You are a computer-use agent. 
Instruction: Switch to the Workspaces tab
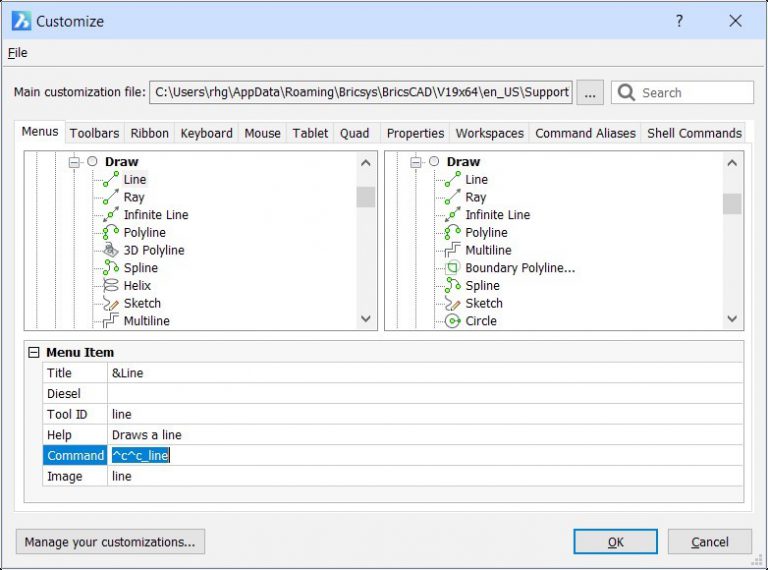tap(489, 133)
